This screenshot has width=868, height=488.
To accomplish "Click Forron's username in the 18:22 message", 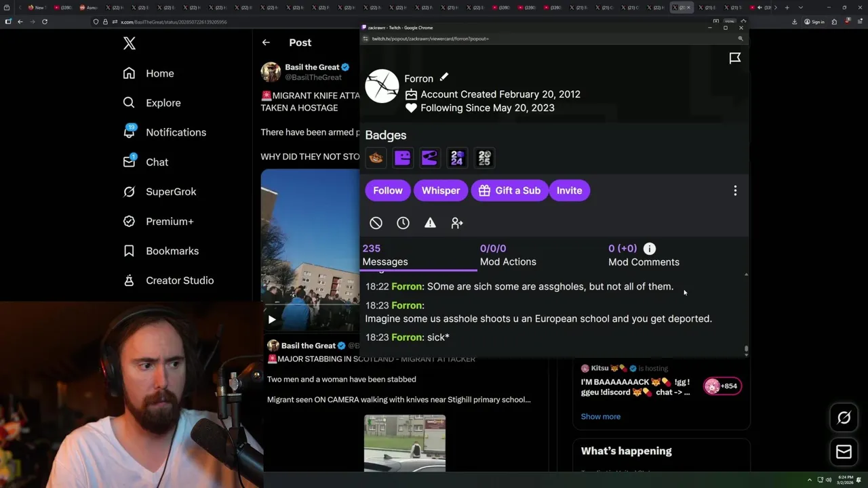I will point(407,287).
